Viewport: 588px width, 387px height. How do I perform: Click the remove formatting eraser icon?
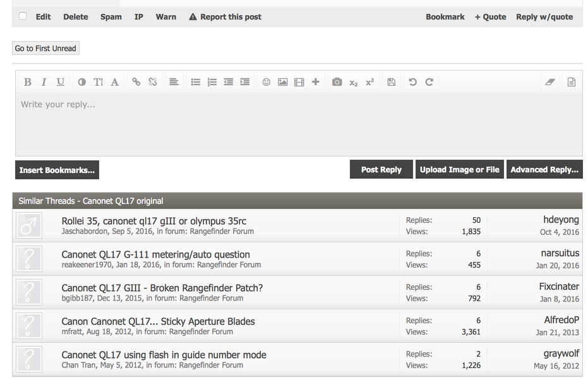pos(549,82)
